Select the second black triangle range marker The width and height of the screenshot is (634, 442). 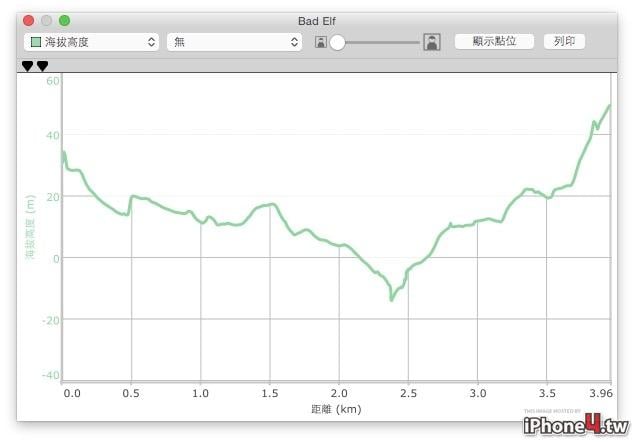click(x=42, y=66)
